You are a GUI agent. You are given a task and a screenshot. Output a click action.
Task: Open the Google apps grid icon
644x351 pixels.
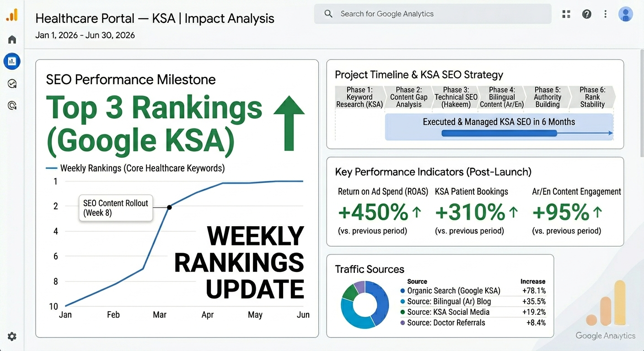[x=566, y=14]
